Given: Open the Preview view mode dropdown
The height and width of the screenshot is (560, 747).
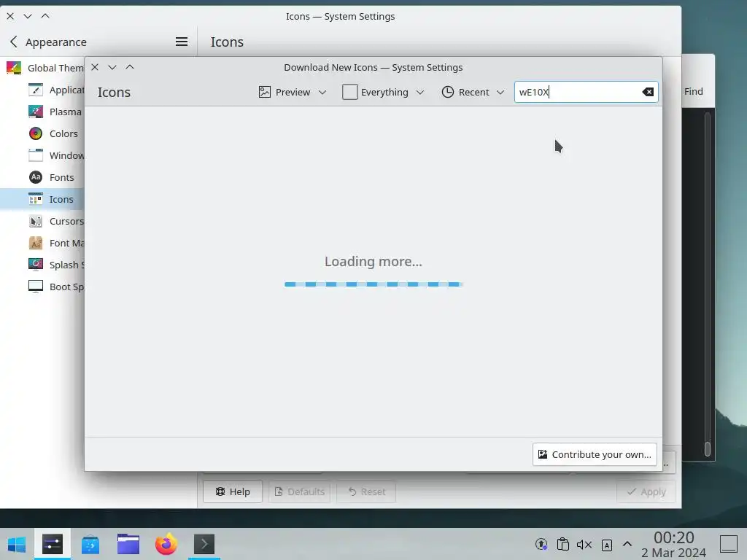Looking at the screenshot, I should click(293, 92).
